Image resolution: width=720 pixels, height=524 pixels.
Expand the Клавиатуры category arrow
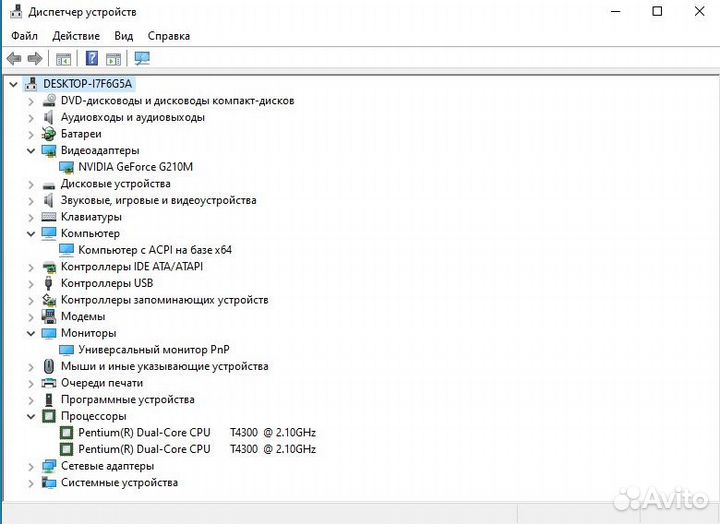[31, 217]
